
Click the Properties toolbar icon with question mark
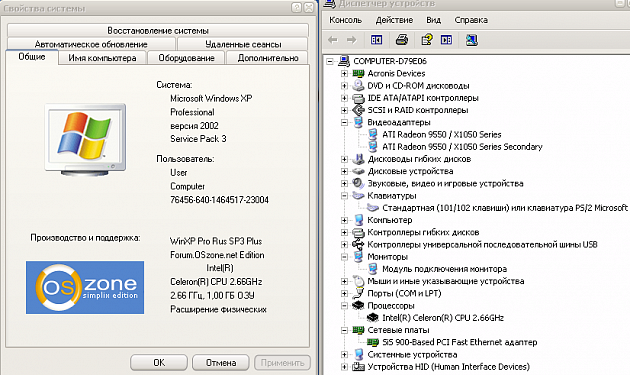tap(427, 39)
